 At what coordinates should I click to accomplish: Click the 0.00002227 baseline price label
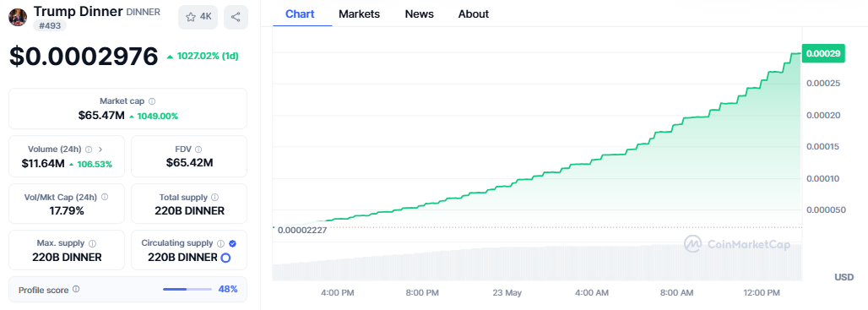coord(302,231)
